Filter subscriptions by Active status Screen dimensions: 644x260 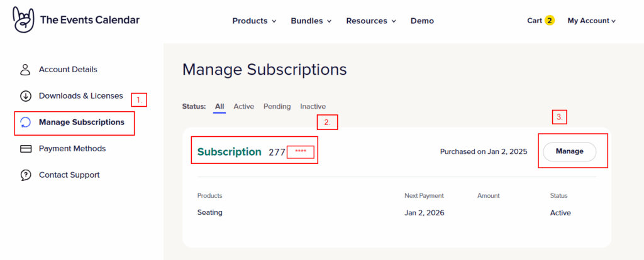point(243,107)
